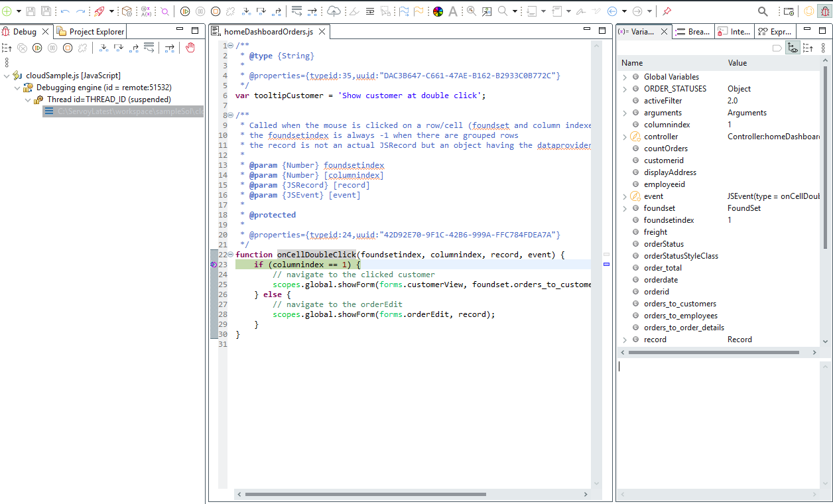Click Terminate (stop) in the main toolbar
Viewport: 833px width, 504px height.
[x=216, y=11]
